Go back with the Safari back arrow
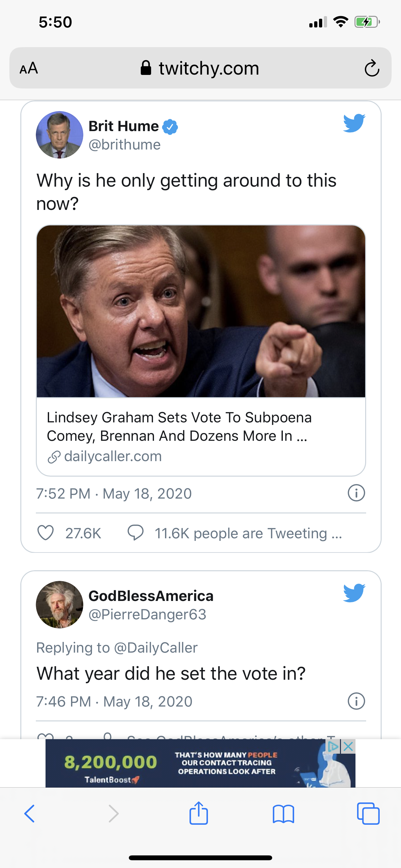 point(30,813)
